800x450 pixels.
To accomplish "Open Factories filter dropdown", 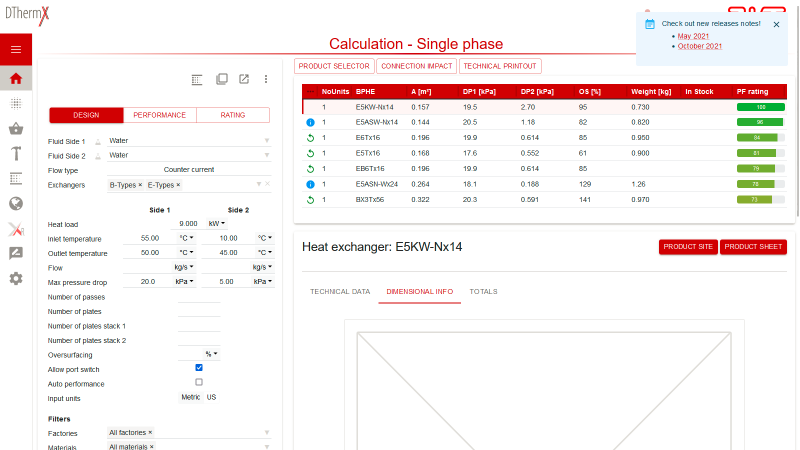I will click(266, 433).
